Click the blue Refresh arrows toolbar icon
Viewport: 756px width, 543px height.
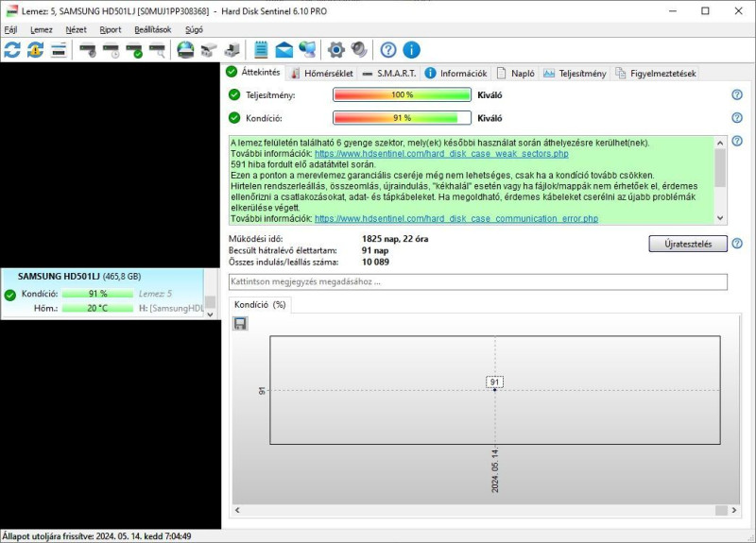tap(12, 50)
